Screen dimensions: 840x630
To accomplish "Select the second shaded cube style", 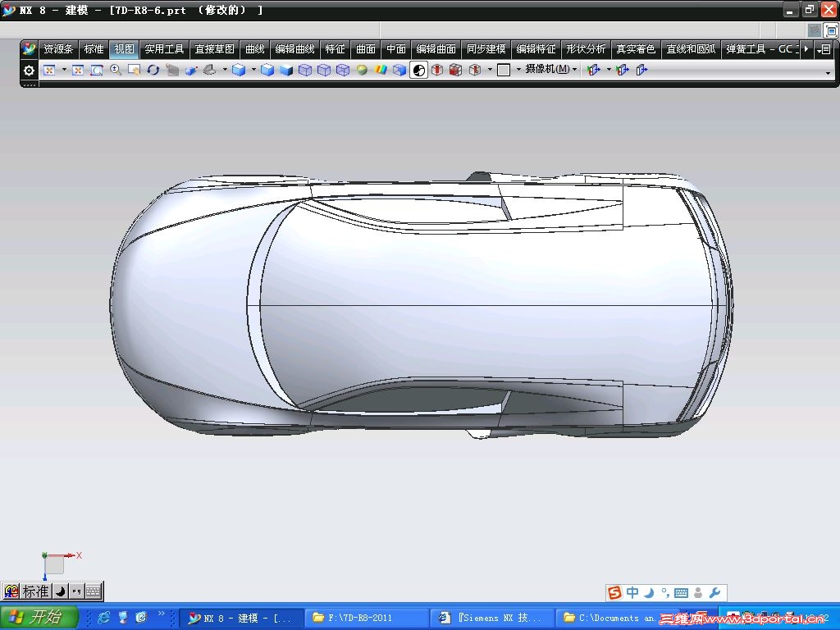I will pyautogui.click(x=267, y=71).
